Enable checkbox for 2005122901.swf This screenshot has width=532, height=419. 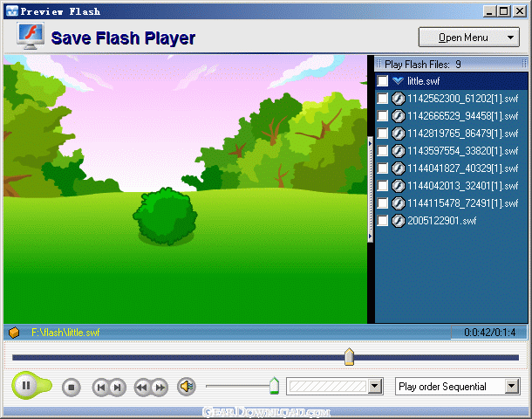click(x=382, y=221)
